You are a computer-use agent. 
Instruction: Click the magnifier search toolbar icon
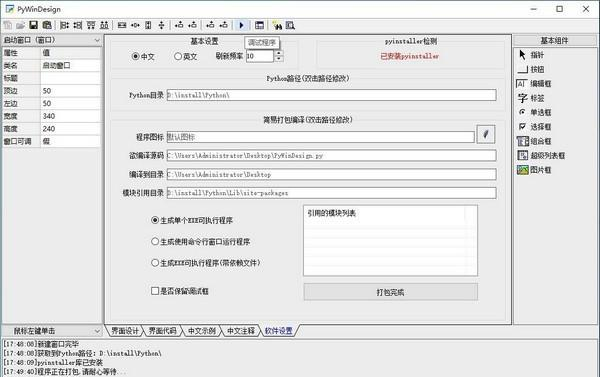(290, 25)
